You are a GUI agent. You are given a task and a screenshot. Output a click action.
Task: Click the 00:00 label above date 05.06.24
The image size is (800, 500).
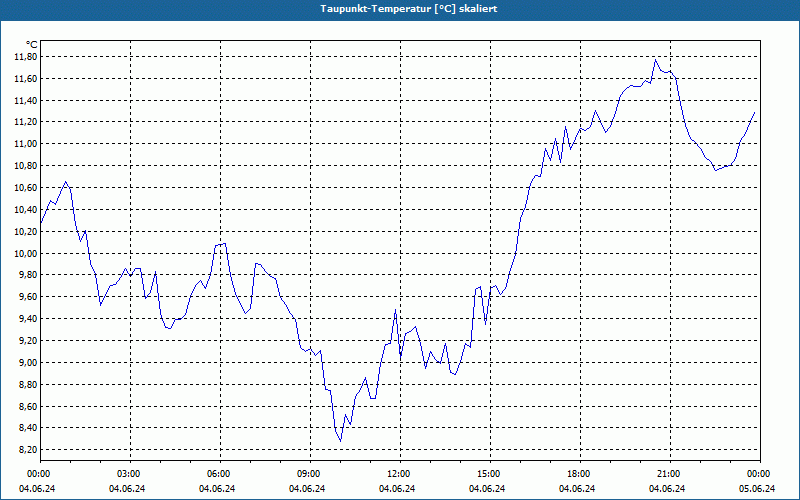tap(760, 474)
